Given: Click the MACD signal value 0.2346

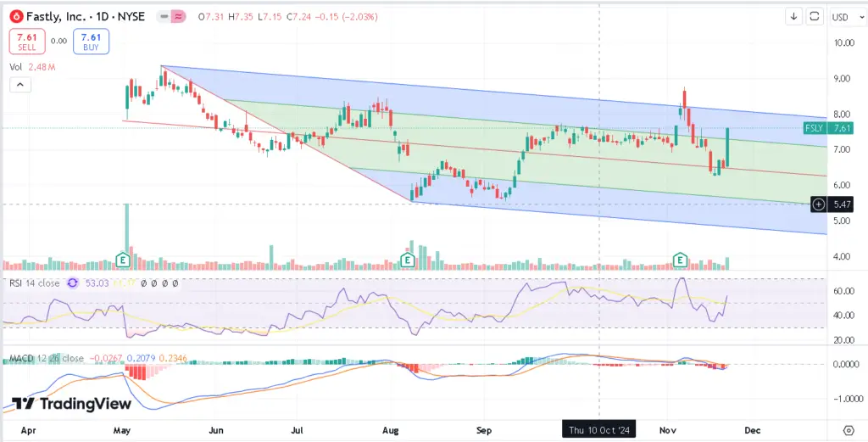Looking at the screenshot, I should [173, 358].
